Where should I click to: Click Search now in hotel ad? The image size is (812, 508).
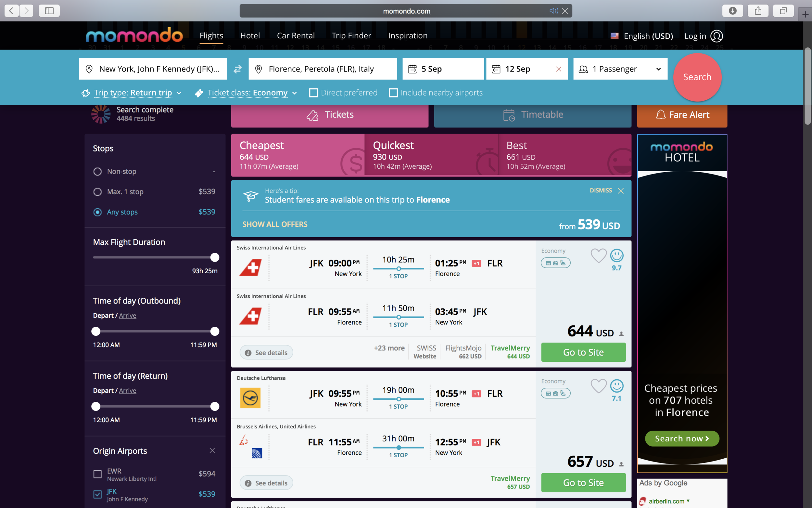coord(682,439)
